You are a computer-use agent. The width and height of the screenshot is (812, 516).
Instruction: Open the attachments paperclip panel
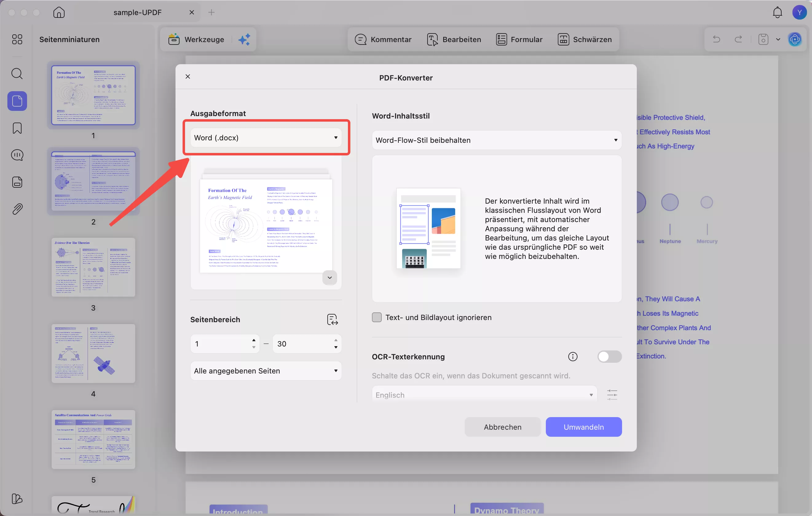pyautogui.click(x=17, y=209)
